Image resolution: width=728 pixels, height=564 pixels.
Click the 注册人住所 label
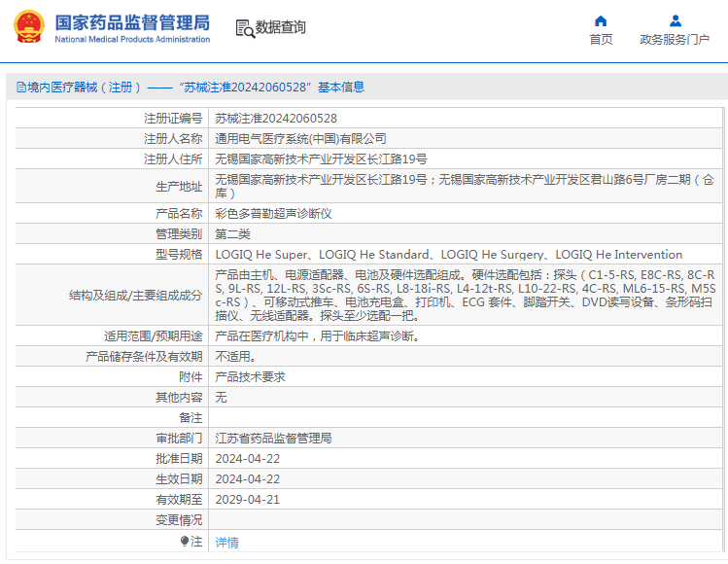coord(173,159)
